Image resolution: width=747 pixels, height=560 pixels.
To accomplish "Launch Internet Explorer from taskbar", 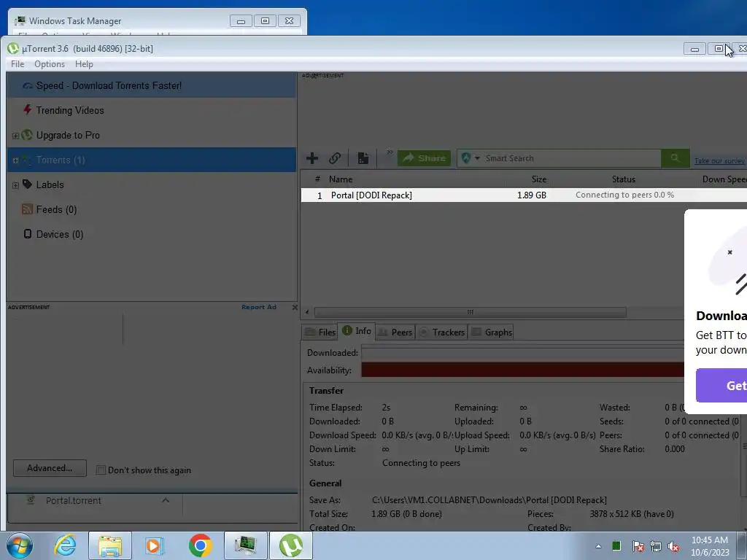I will pyautogui.click(x=65, y=545).
